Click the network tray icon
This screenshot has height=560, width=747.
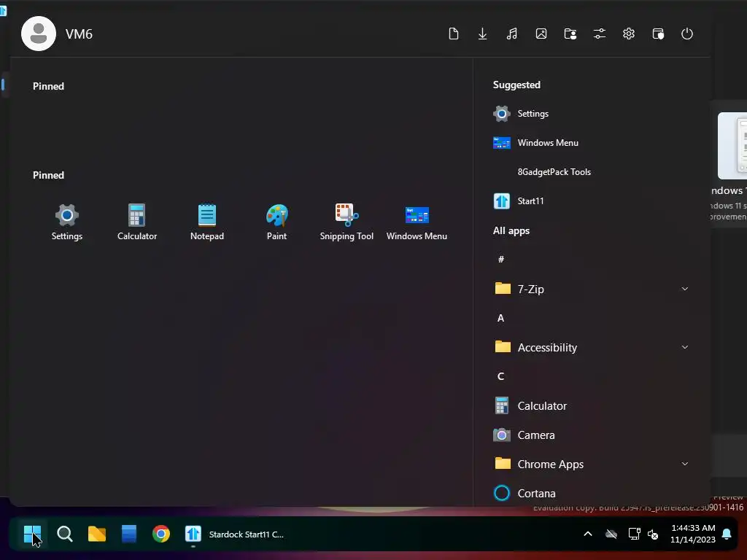(x=634, y=534)
